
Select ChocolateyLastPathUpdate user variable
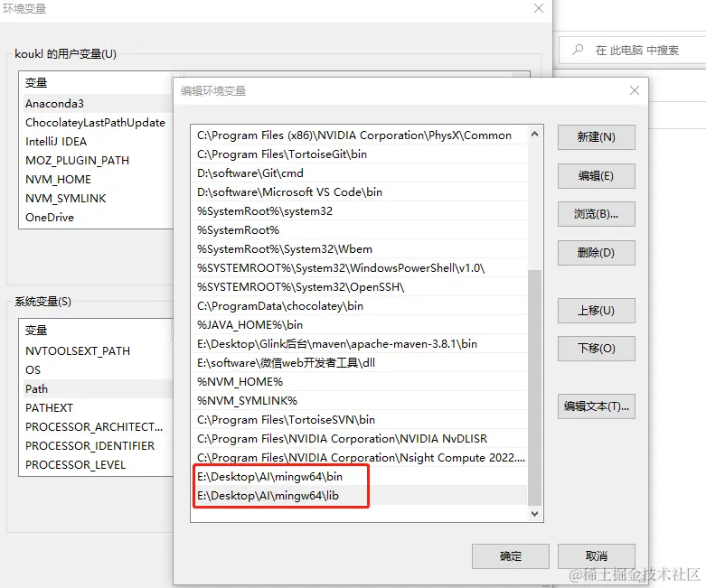[x=97, y=122]
